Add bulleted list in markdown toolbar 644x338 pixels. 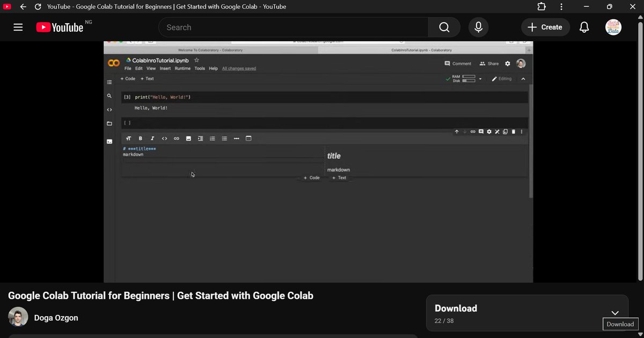[x=224, y=138]
